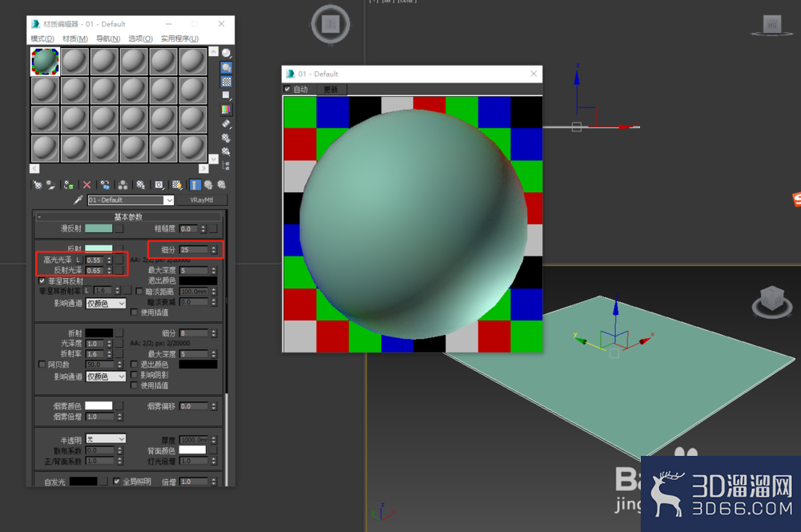
Task: Enable the 暗淡距离 checkbox
Action: 139,292
